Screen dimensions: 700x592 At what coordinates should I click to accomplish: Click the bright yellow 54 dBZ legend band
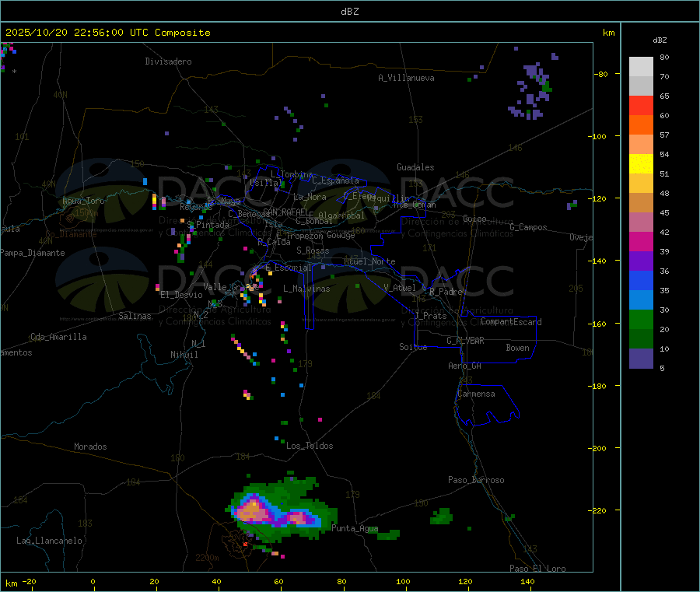tap(641, 164)
